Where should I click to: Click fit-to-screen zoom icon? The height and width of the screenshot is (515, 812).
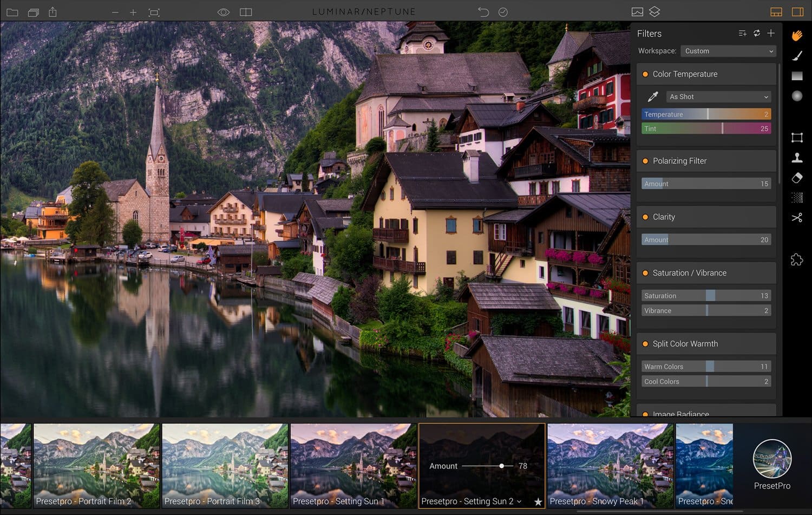tap(154, 12)
